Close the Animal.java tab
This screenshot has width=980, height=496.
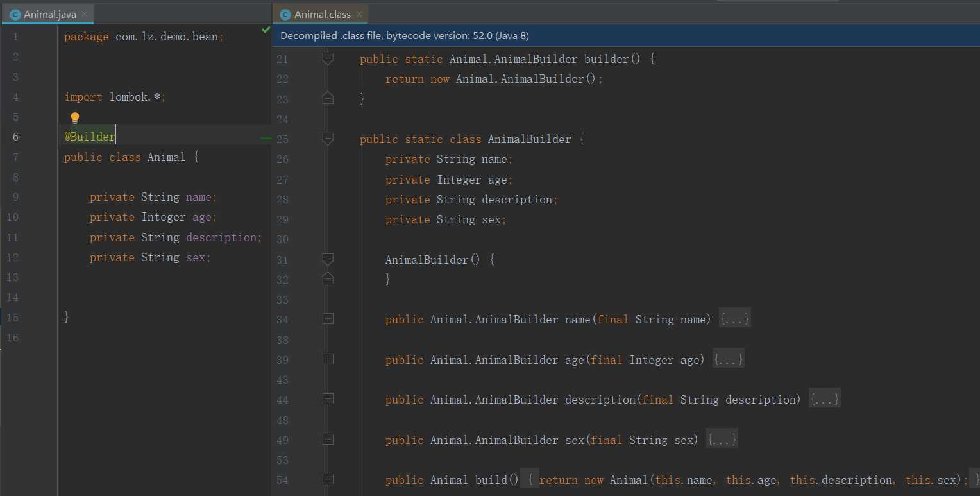click(85, 14)
